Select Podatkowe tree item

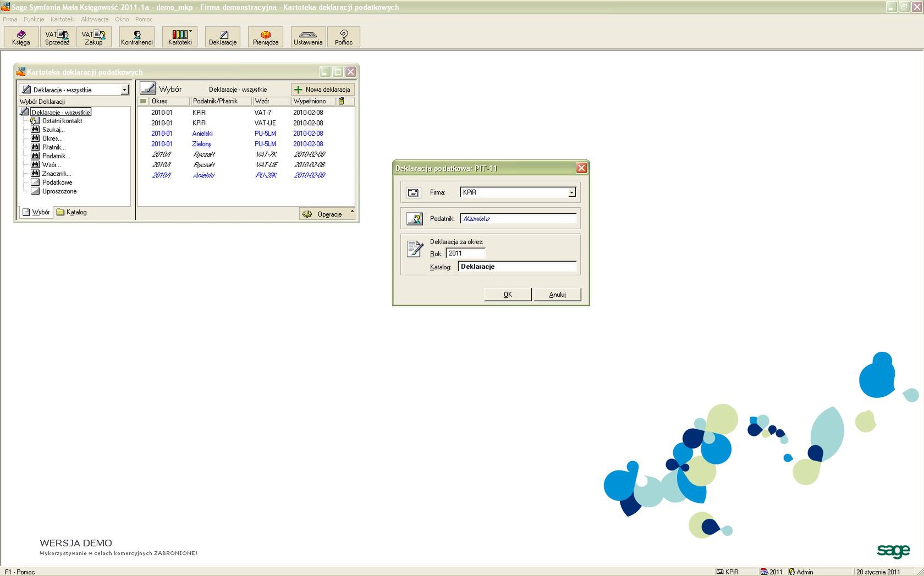(57, 182)
